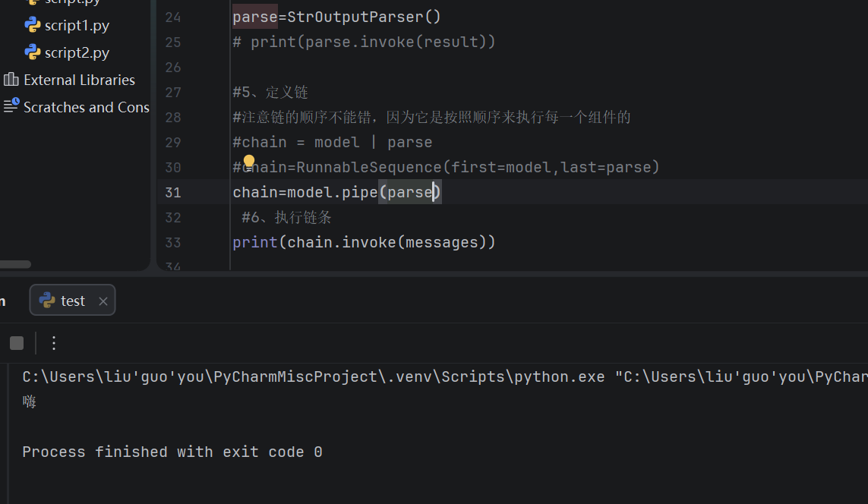The image size is (868, 504).
Task: Click 'chain=model.pipe(parse)' code line
Action: tap(336, 193)
